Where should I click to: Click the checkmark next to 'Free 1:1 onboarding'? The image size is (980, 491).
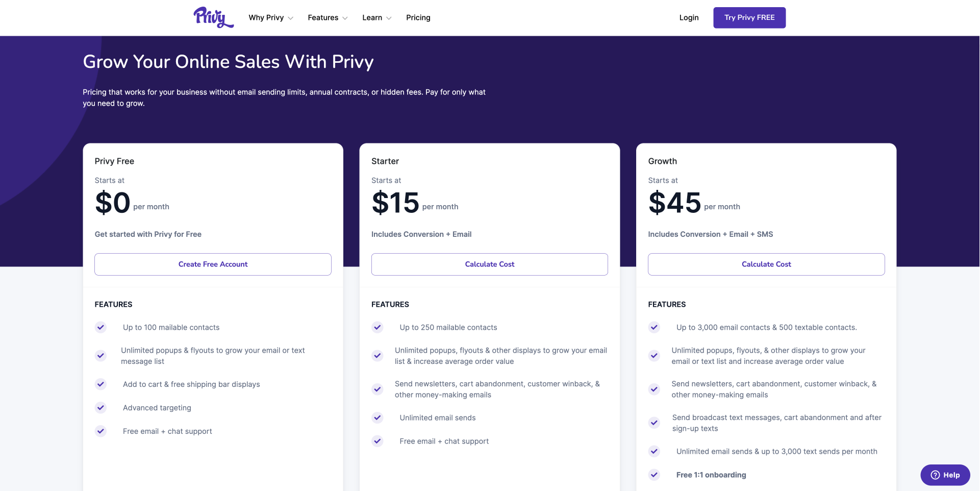coord(654,475)
